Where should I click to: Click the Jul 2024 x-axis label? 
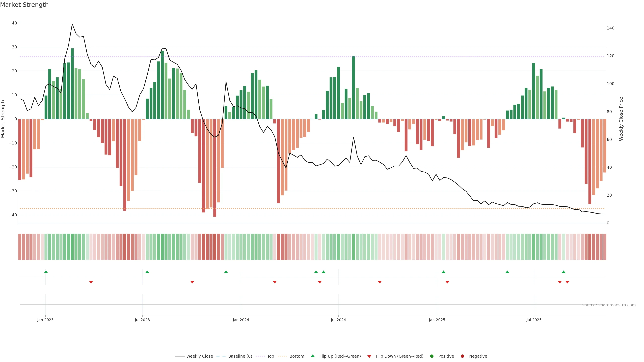pyautogui.click(x=338, y=320)
